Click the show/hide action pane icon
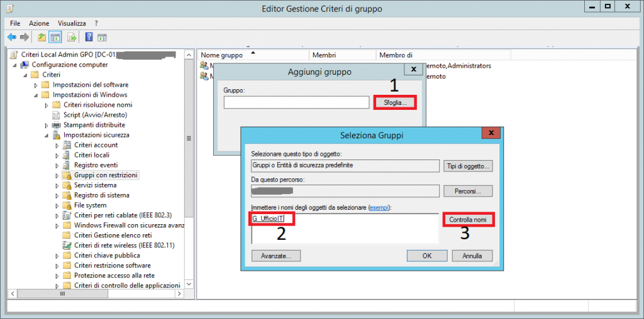Screen dimensions: 644x319 [x=102, y=37]
